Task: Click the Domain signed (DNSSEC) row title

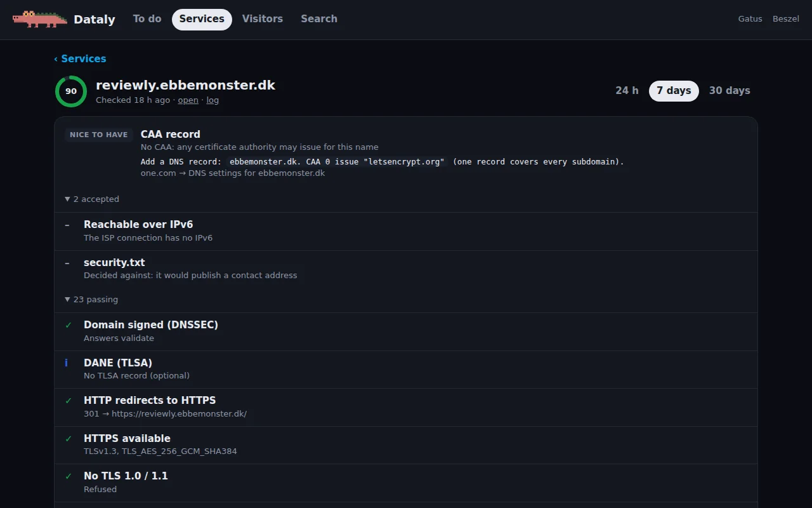Action: (151, 325)
